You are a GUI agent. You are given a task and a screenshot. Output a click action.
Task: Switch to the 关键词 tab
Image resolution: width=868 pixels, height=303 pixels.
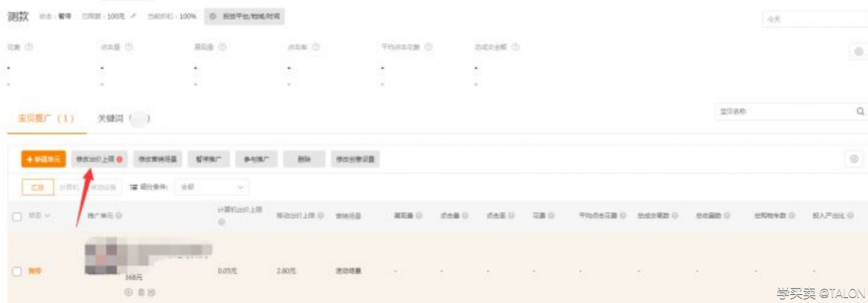coord(123,119)
